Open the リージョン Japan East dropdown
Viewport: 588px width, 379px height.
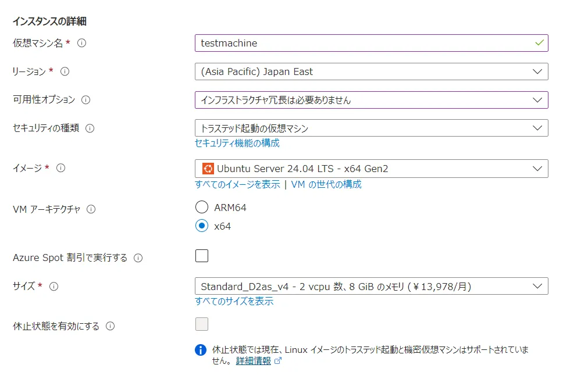point(371,71)
